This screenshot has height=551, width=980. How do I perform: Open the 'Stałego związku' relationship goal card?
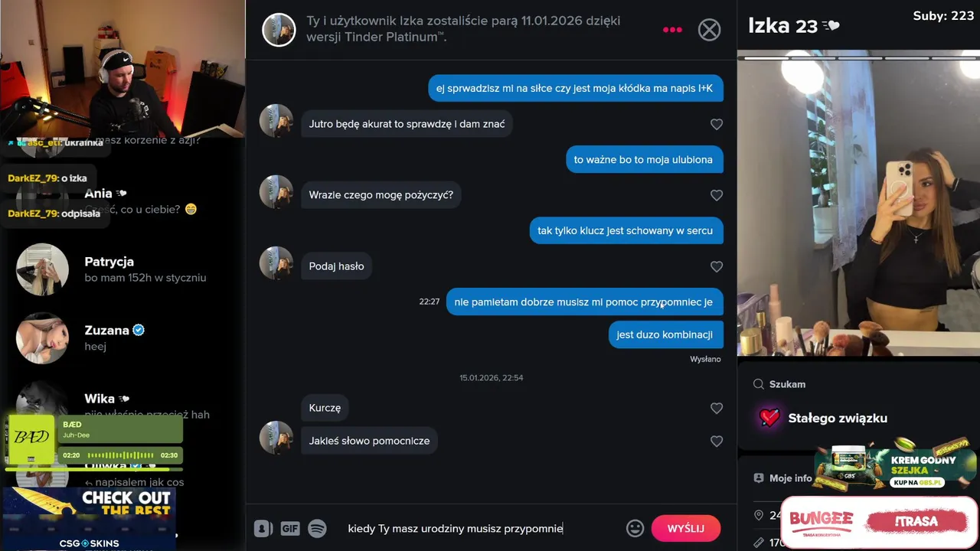(x=858, y=418)
